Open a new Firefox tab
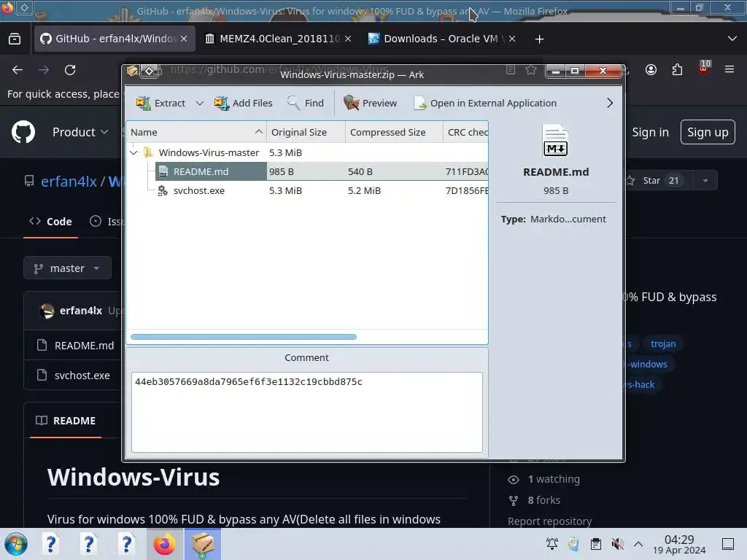Image resolution: width=747 pixels, height=560 pixels. tap(539, 39)
